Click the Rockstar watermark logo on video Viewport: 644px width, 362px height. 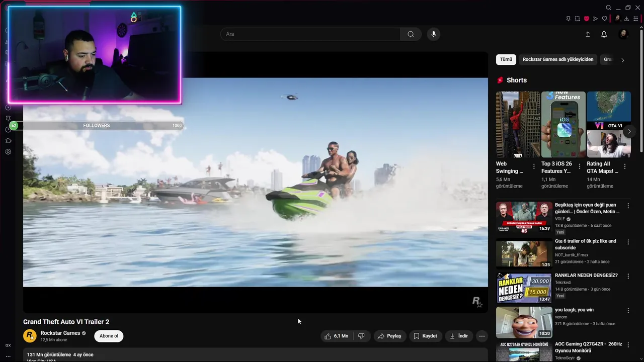pos(477,301)
